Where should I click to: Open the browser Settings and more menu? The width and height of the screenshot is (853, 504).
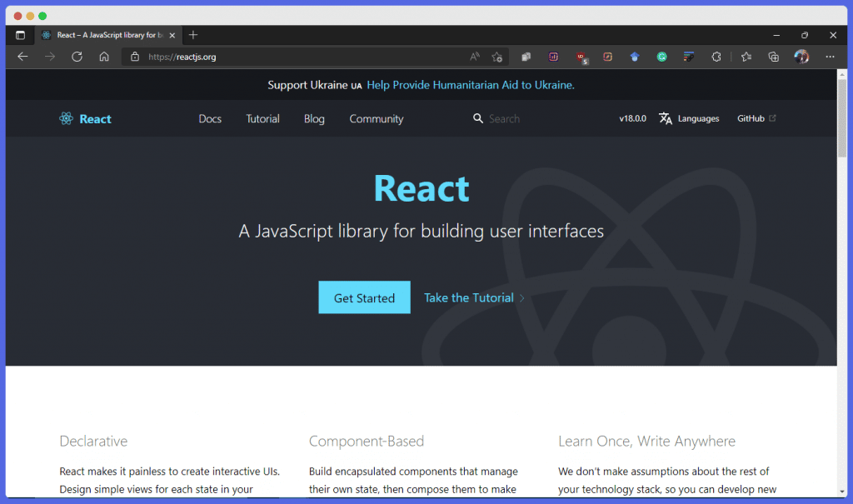(x=830, y=57)
